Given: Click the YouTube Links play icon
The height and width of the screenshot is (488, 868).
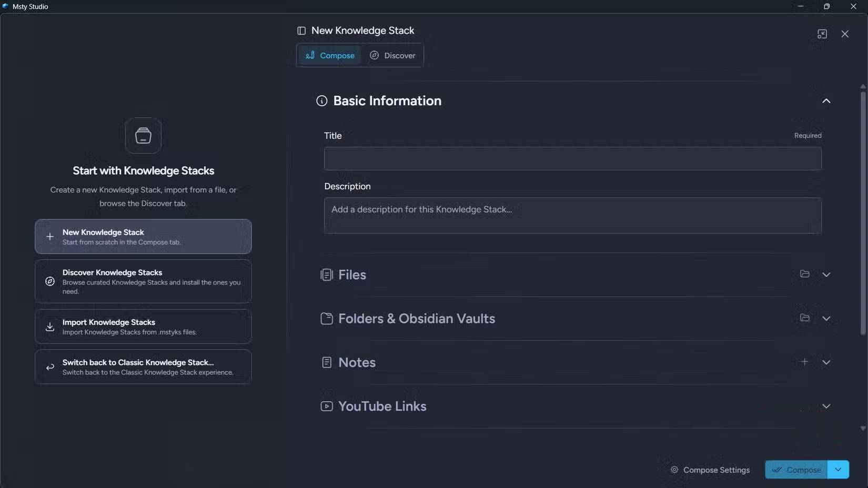Looking at the screenshot, I should click(x=327, y=406).
